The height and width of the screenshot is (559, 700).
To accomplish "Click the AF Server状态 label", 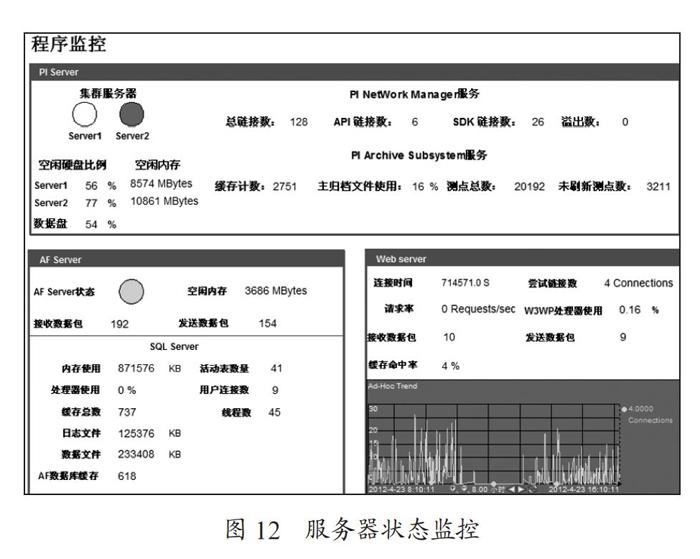I will (64, 292).
